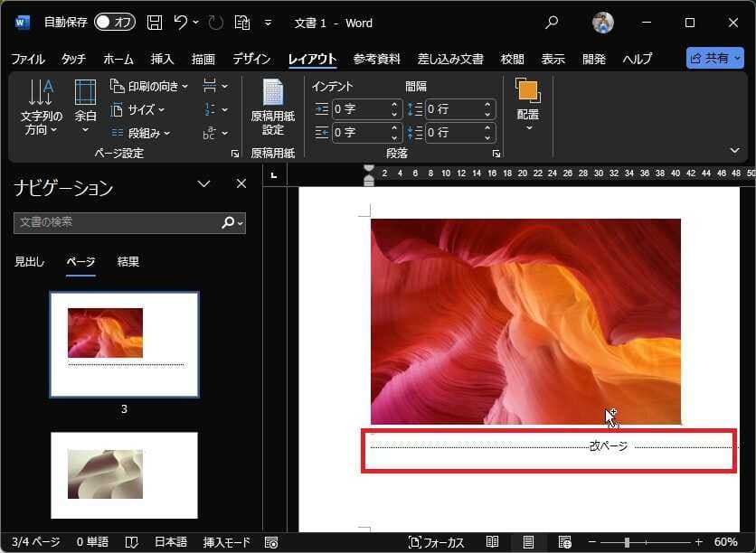The image size is (756, 553).
Task: Open the search magnifier in title bar
Action: pyautogui.click(x=552, y=23)
